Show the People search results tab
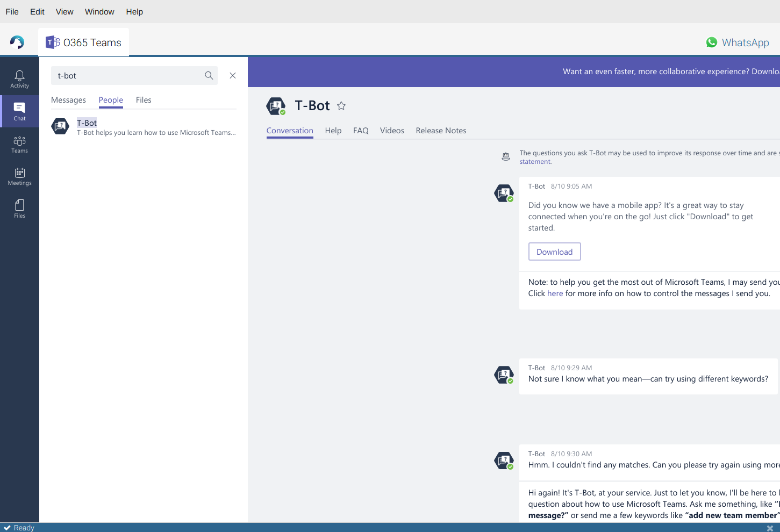780x532 pixels. pos(111,100)
